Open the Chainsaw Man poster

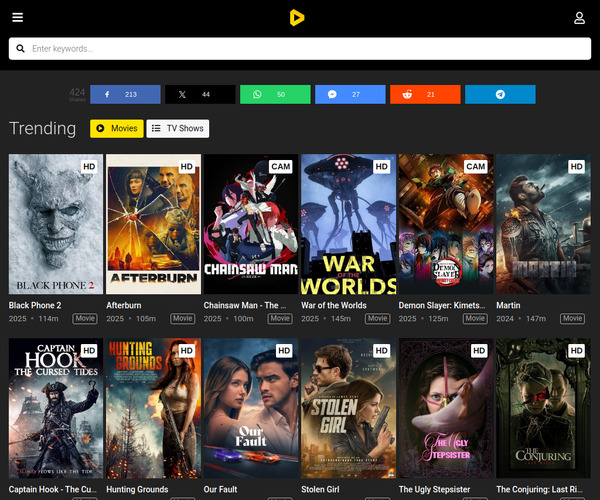point(251,224)
